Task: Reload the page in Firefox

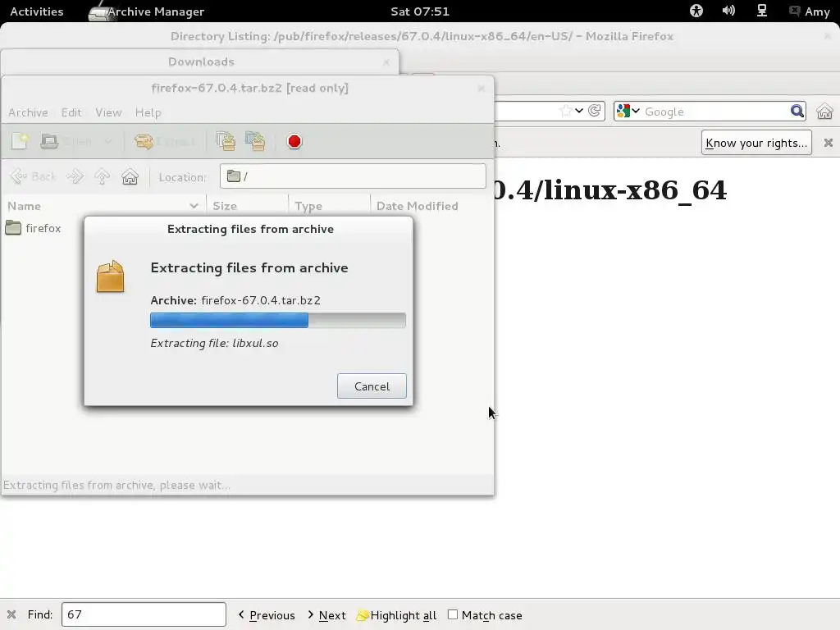Action: tap(594, 111)
